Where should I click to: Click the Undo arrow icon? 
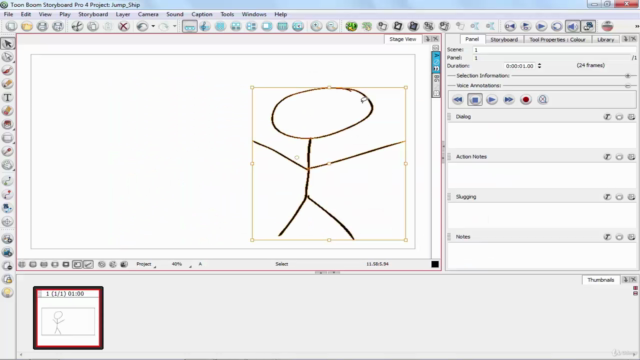pyautogui.click(x=142, y=27)
